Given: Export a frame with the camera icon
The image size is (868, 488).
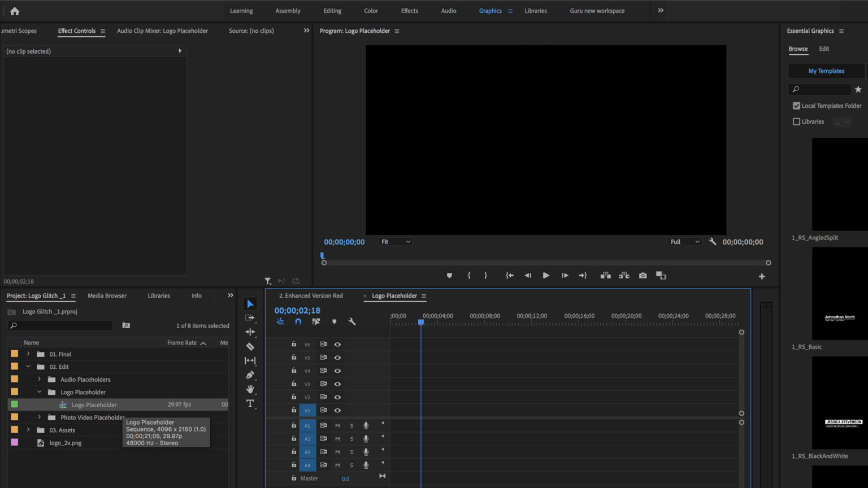Looking at the screenshot, I should click(x=643, y=275).
